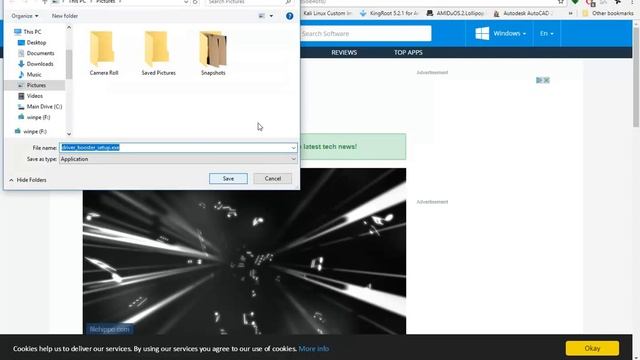The image size is (640, 360).
Task: Select Videos in the navigation pane
Action: pos(34,96)
